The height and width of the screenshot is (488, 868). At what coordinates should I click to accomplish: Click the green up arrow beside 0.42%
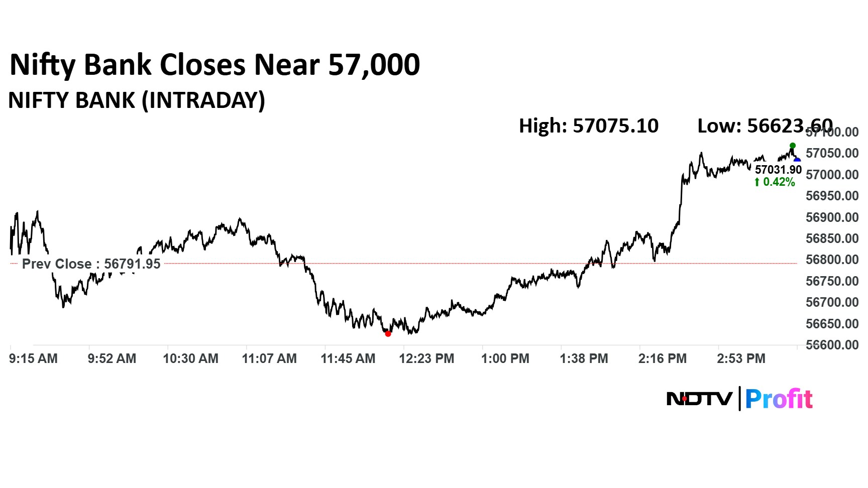pyautogui.click(x=757, y=182)
